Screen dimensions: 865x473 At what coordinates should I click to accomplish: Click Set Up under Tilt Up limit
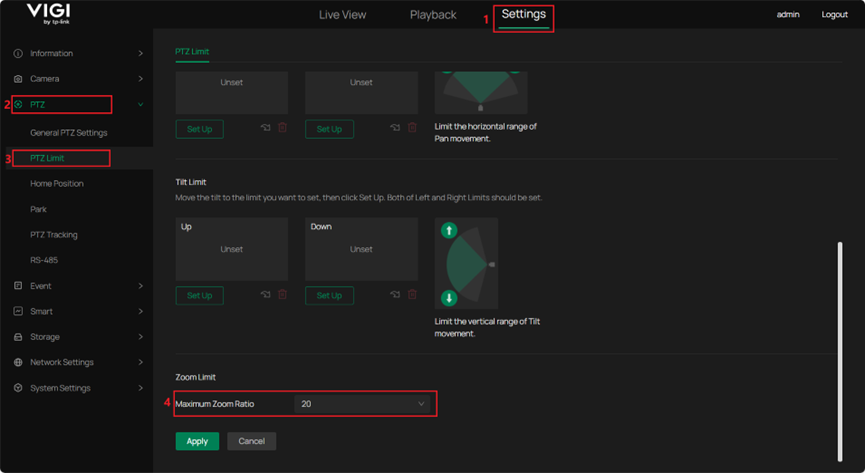coord(199,295)
